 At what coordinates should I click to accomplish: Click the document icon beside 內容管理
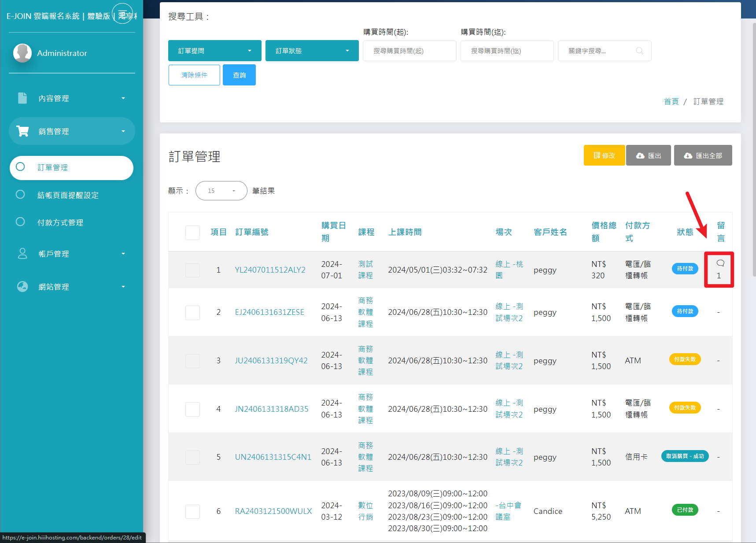pos(22,98)
